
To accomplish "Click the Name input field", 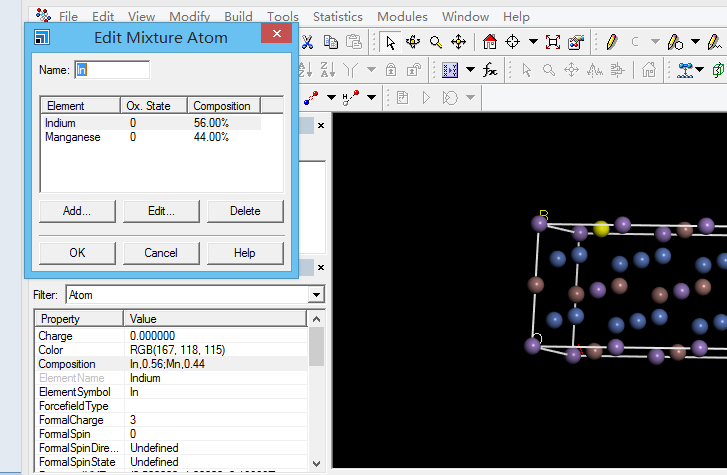I will pos(112,70).
